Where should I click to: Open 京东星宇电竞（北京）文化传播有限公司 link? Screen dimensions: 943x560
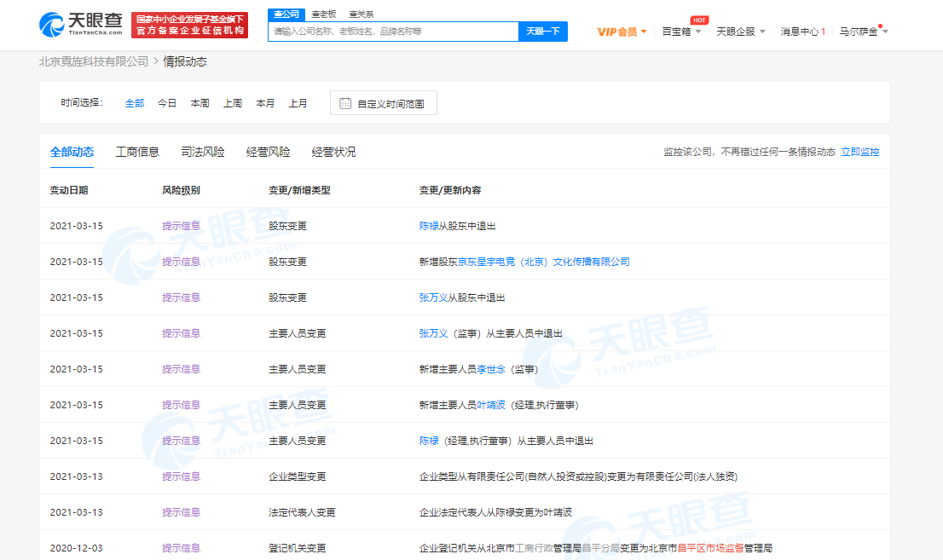(544, 262)
